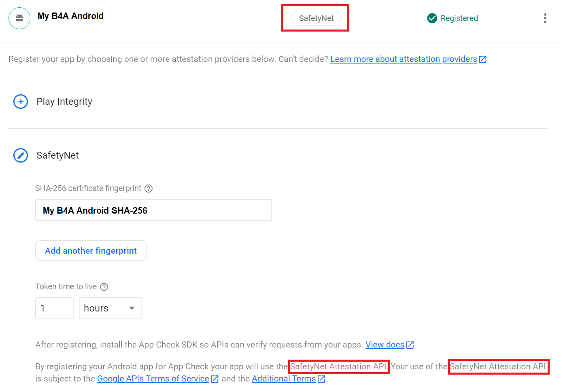Open the three-dot overflow menu

point(545,18)
